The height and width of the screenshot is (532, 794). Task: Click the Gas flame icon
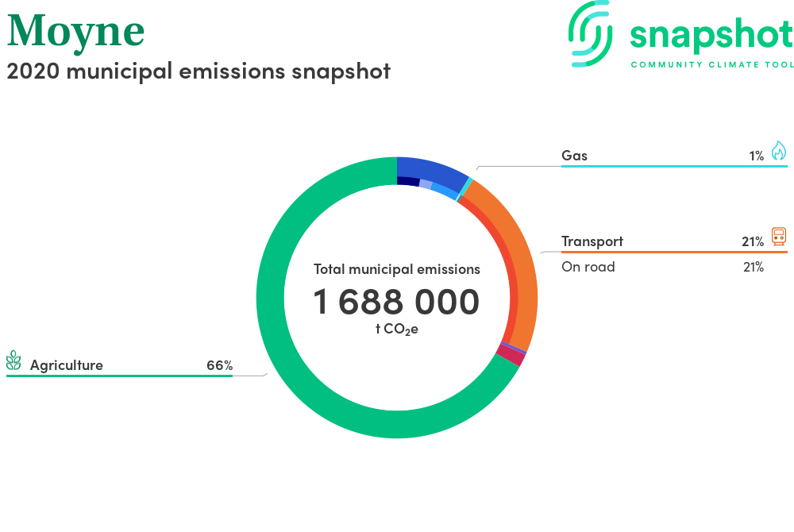click(778, 152)
